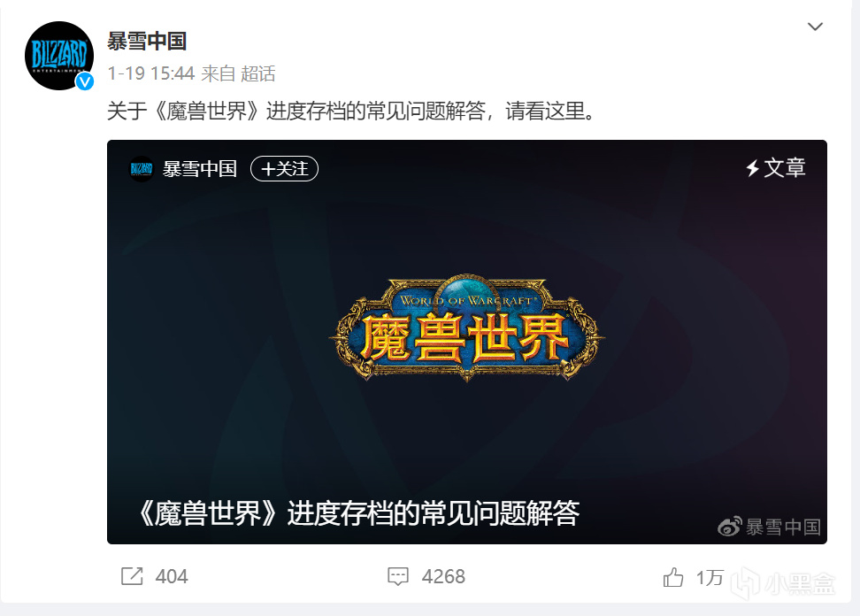Click the lightning 文章 icon label
The width and height of the screenshot is (860, 616).
[x=776, y=167]
